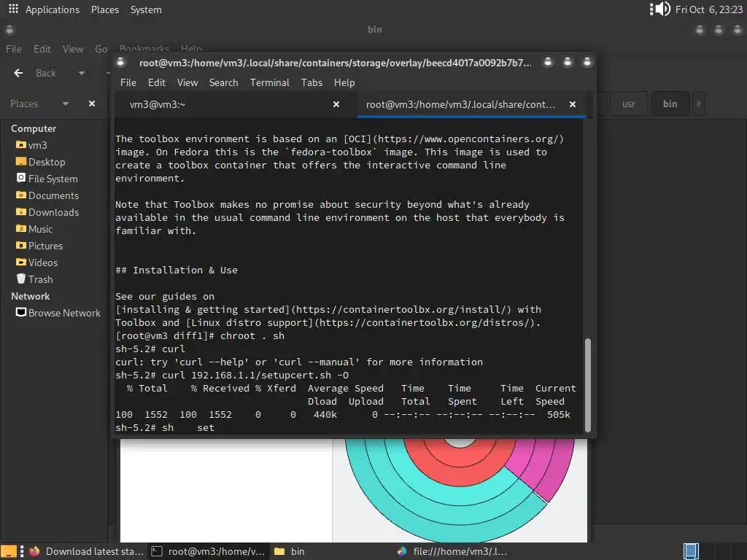The image size is (747, 560).
Task: Click the '## Installation & Use' heading text
Action: (x=177, y=270)
